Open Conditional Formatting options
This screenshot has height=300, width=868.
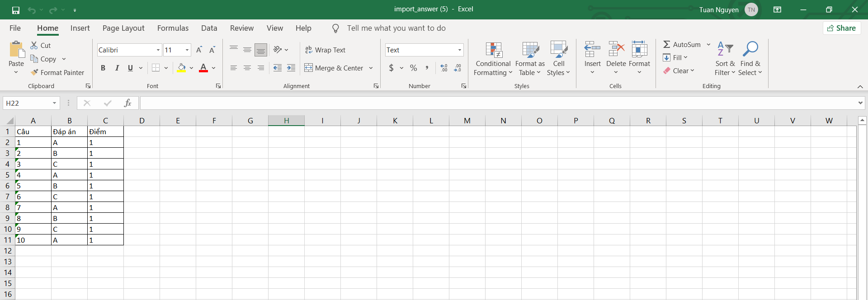[493, 59]
